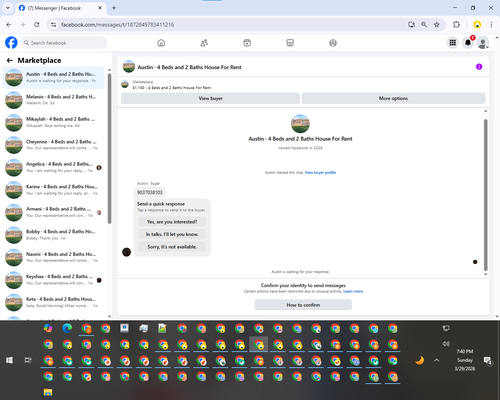
Task: Click the chat header title 'Austin · 4 Beds and 2 Baths House For Rent'
Action: 189,67
